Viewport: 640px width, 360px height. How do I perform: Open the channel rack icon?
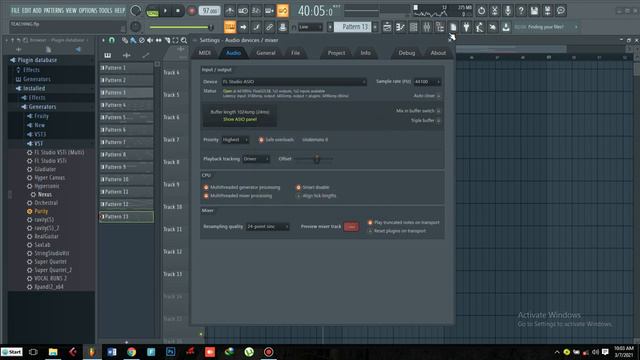click(x=413, y=27)
